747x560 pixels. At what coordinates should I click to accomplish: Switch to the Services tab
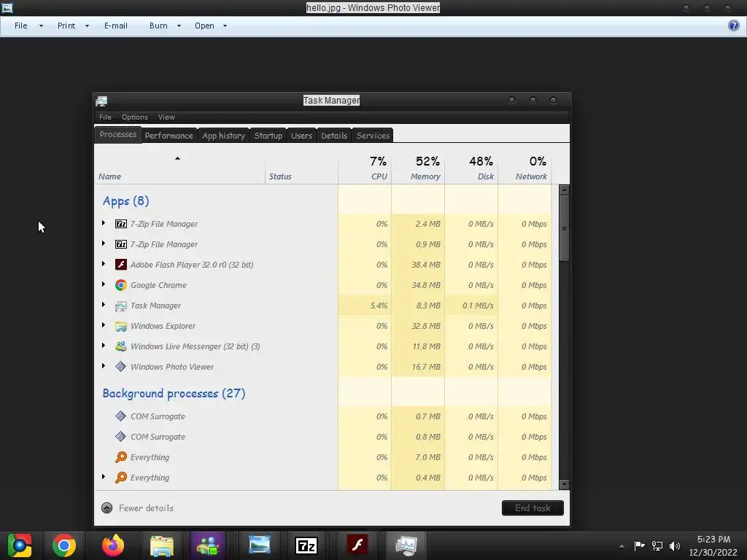click(x=373, y=136)
